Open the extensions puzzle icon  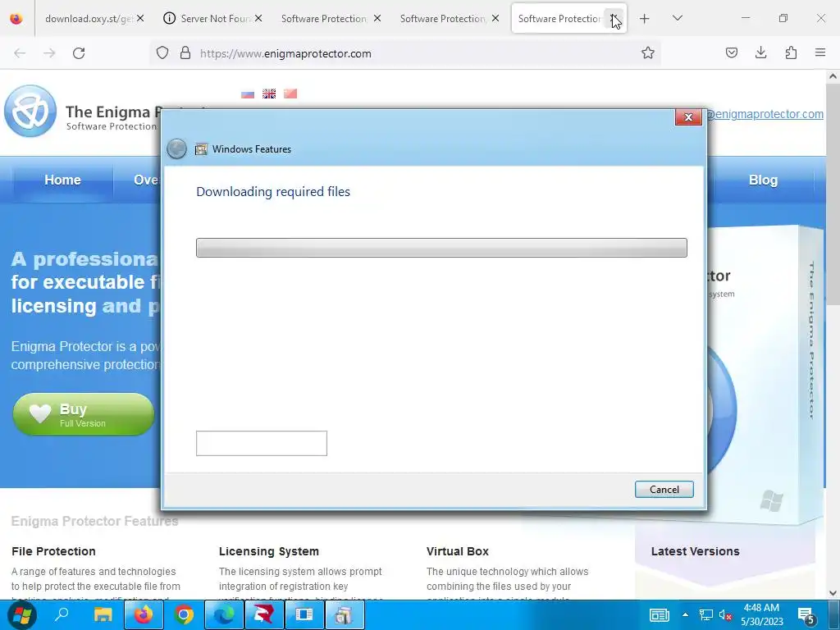click(791, 52)
